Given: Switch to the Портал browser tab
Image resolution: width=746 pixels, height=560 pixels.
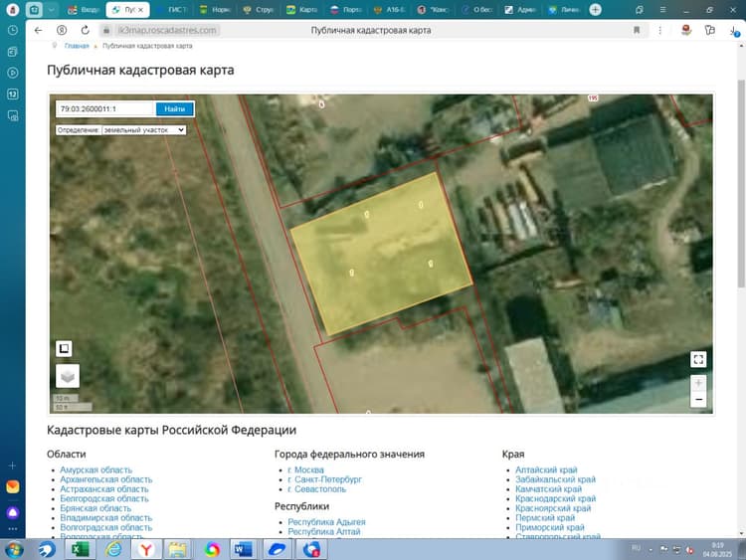Looking at the screenshot, I should coord(346,10).
